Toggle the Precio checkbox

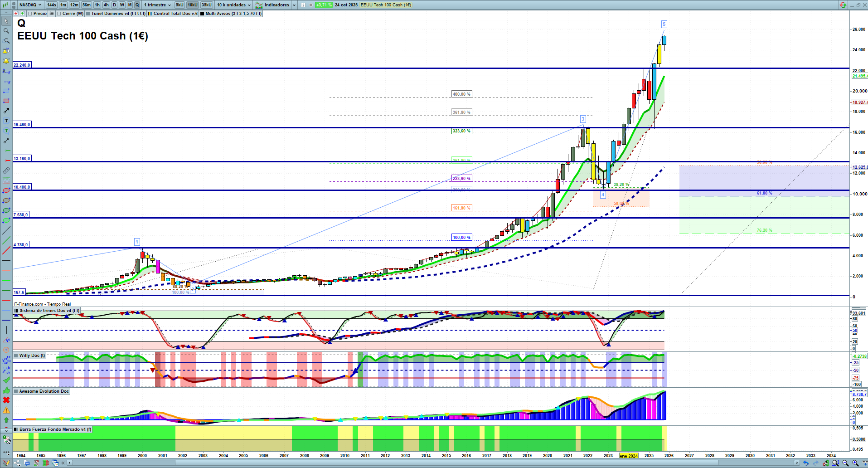point(30,14)
